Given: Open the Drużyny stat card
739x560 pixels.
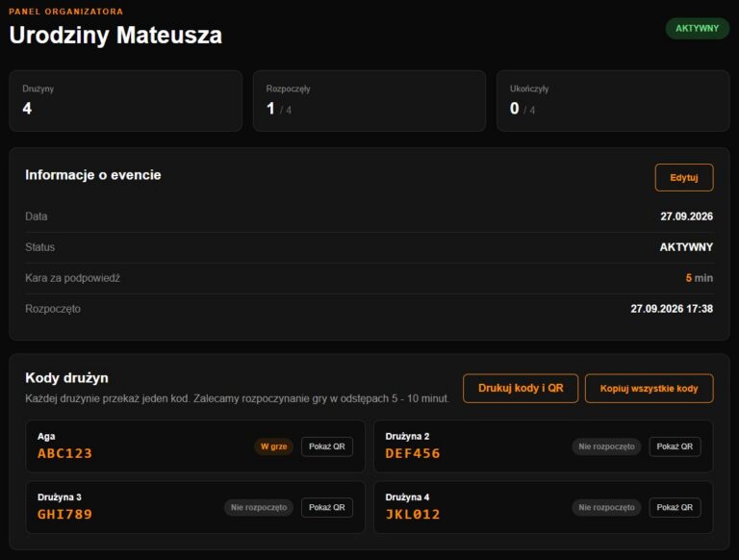Looking at the screenshot, I should (x=125, y=101).
